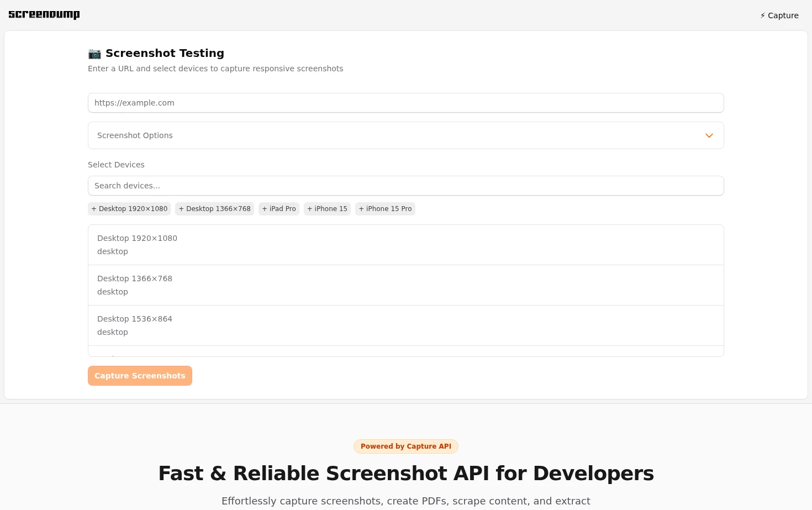
Task: Select Desktop 1366×768 in the device list
Action: [x=406, y=285]
